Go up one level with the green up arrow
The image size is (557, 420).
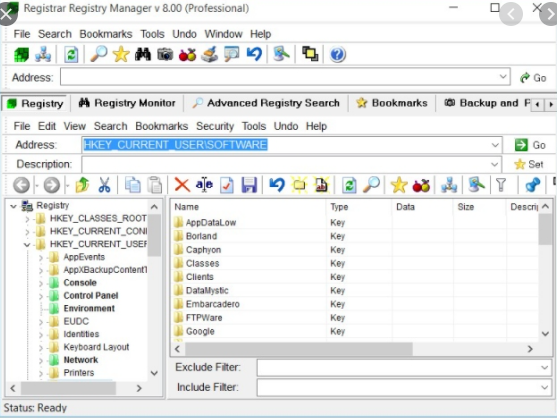(82, 185)
